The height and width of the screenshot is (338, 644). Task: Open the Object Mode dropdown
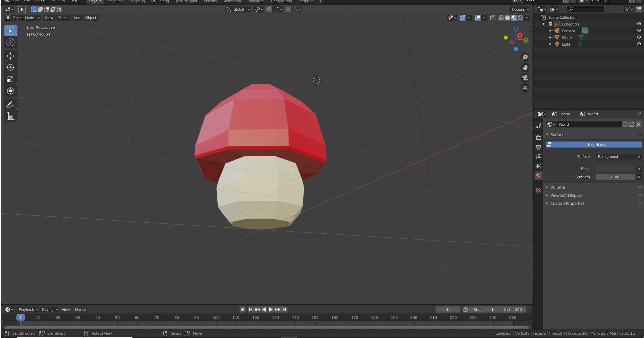[x=23, y=18]
